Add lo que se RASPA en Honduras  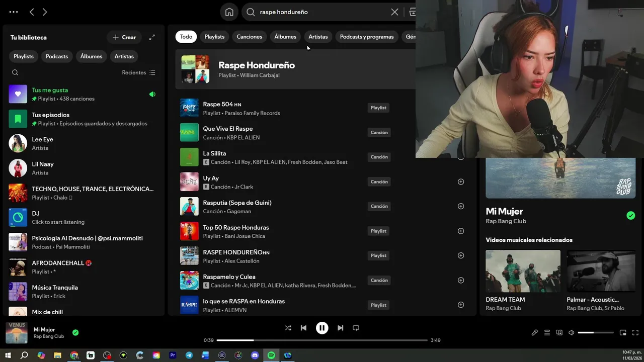pos(460,305)
